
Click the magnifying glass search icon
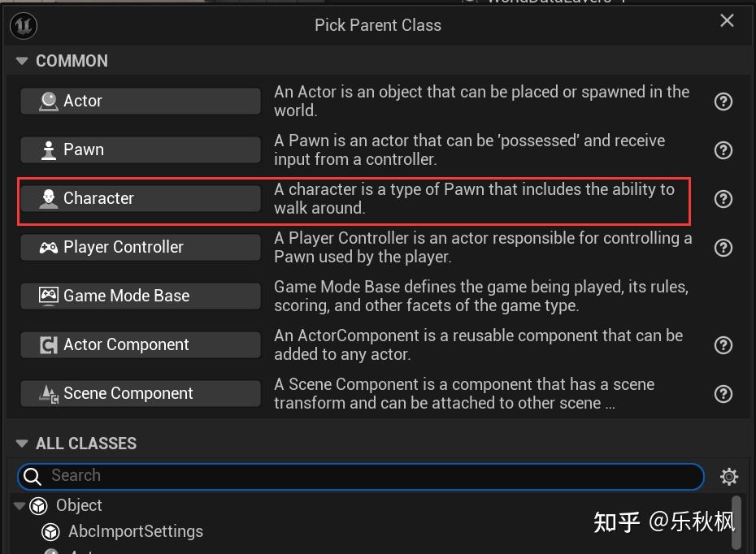pos(32,476)
